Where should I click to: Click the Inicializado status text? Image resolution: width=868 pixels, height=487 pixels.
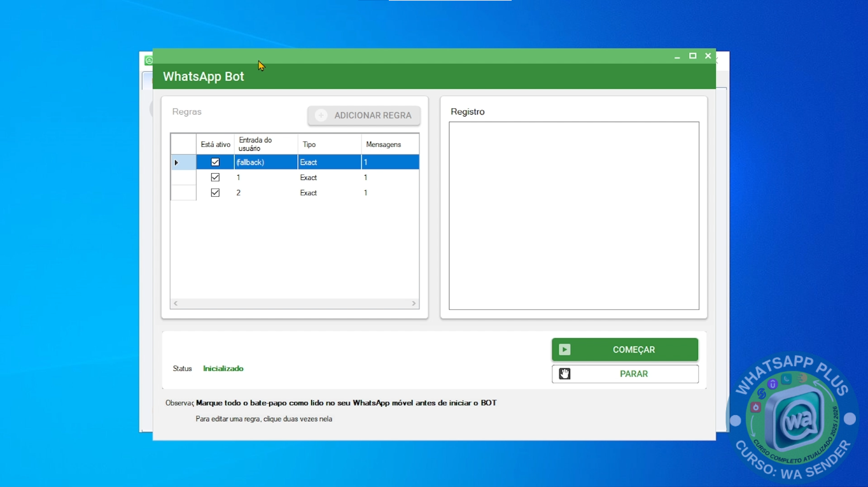223,369
